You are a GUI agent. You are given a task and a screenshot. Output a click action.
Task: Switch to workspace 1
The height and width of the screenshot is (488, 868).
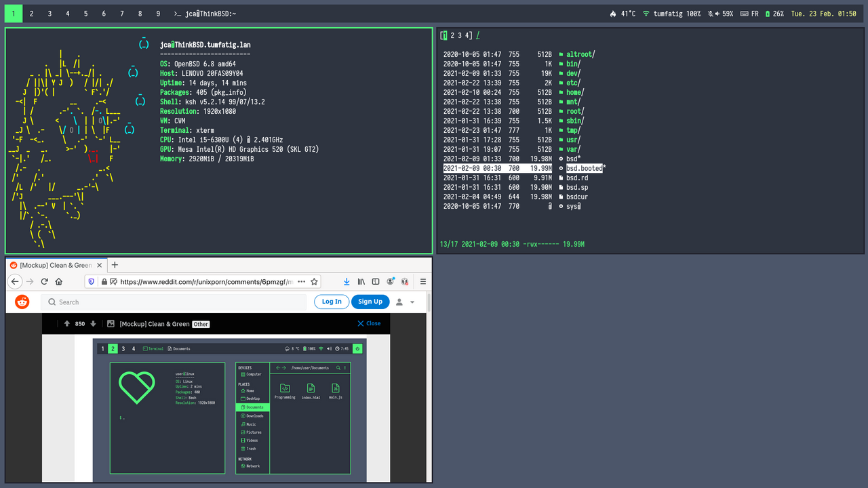[x=13, y=14]
